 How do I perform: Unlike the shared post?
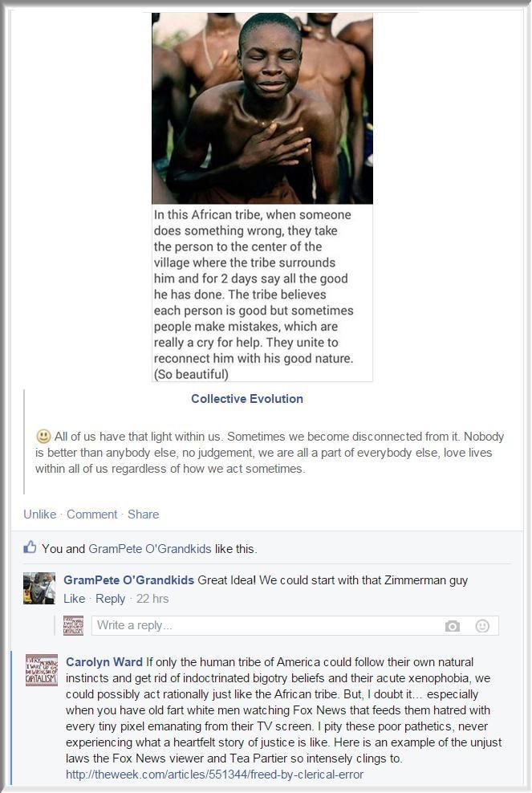click(x=39, y=514)
